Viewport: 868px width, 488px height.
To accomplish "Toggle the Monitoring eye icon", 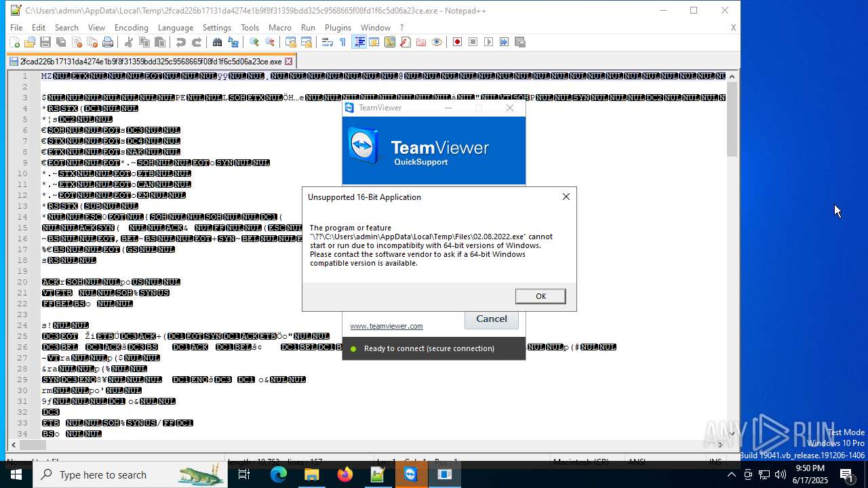I will (x=437, y=42).
